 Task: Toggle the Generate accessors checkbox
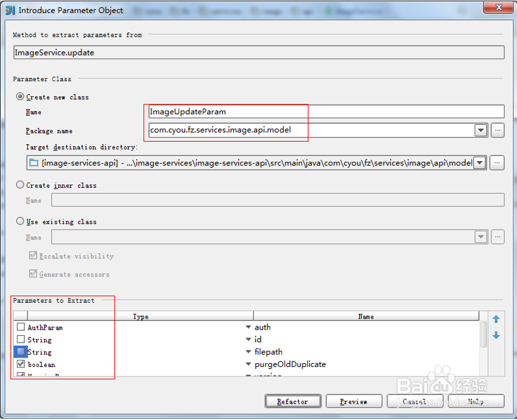[x=33, y=274]
